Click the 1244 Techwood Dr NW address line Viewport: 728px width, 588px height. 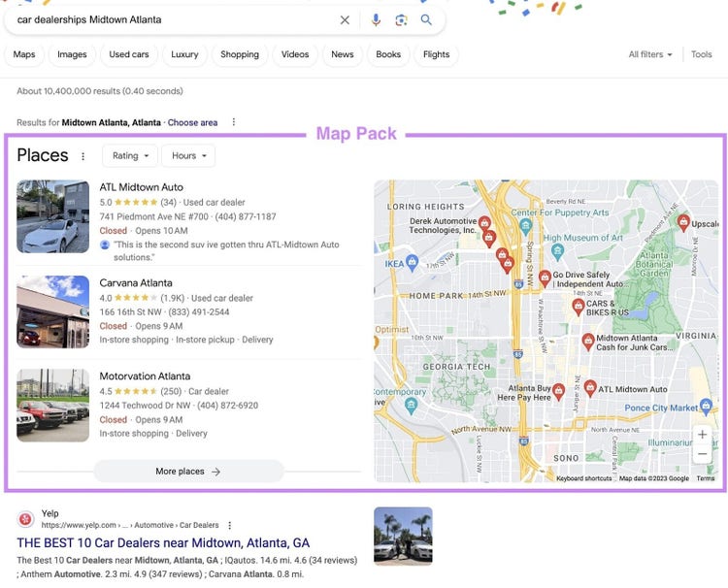tap(145, 406)
